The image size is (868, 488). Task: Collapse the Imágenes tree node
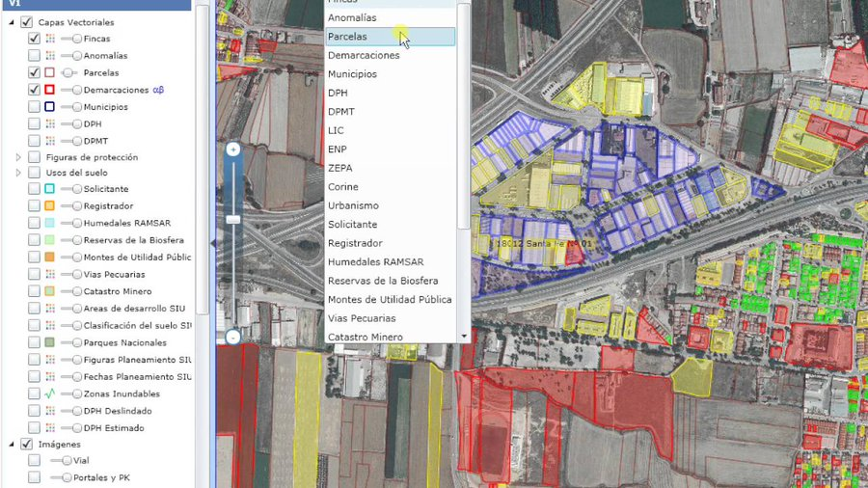pyautogui.click(x=12, y=445)
